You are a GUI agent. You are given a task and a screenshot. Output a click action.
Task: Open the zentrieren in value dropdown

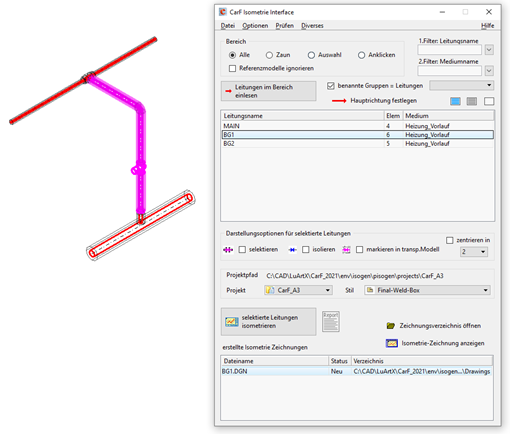pyautogui.click(x=474, y=252)
